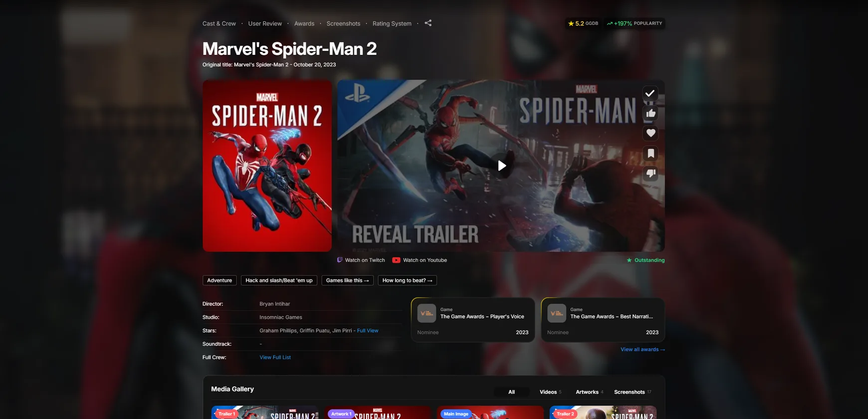Click star name Jim Pirri
Viewport: 868px width, 419px height.
pos(342,331)
